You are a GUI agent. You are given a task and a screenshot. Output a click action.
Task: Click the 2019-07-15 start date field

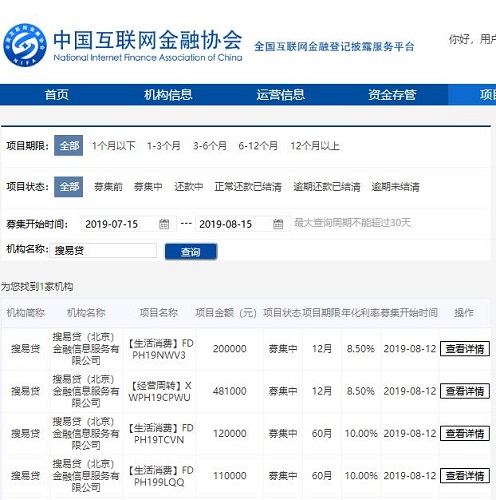129,224
